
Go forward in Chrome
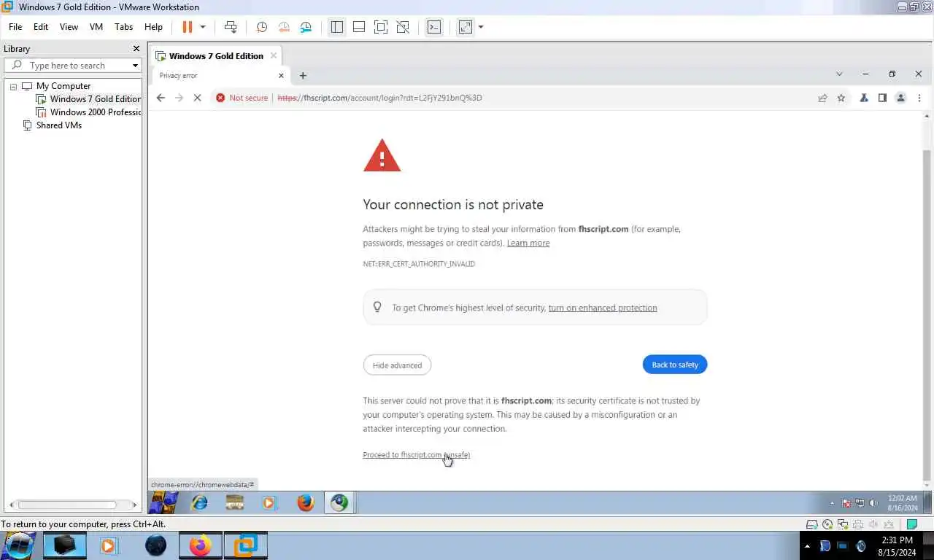179,98
